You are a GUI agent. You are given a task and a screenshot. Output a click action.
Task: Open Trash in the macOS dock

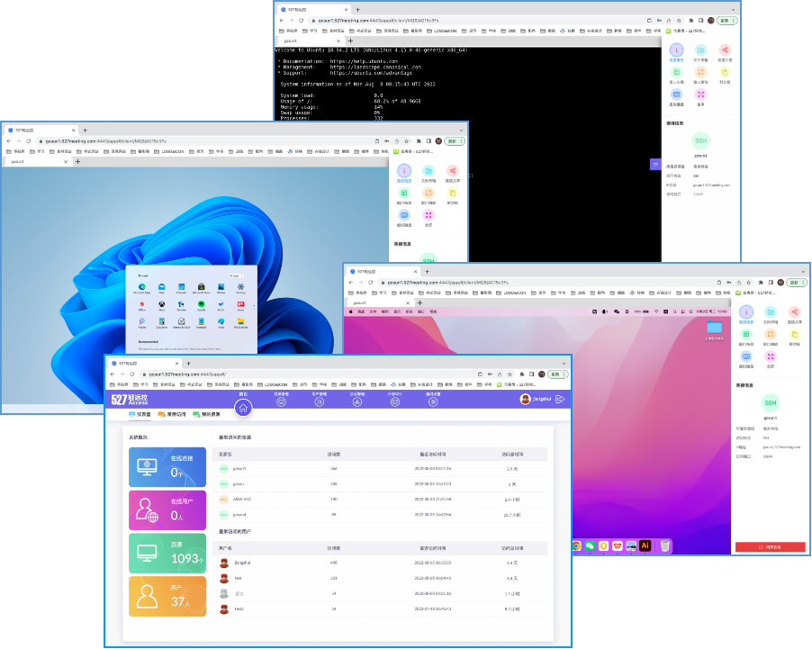[665, 545]
